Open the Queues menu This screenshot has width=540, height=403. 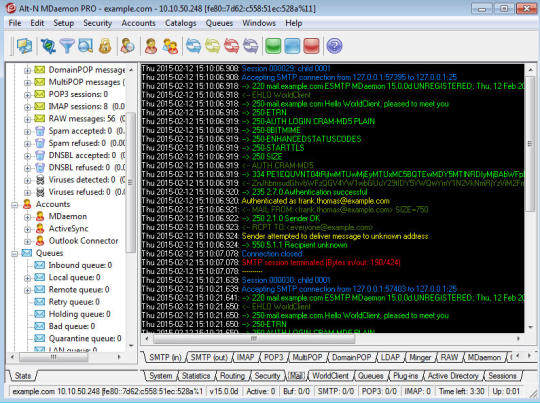[219, 23]
